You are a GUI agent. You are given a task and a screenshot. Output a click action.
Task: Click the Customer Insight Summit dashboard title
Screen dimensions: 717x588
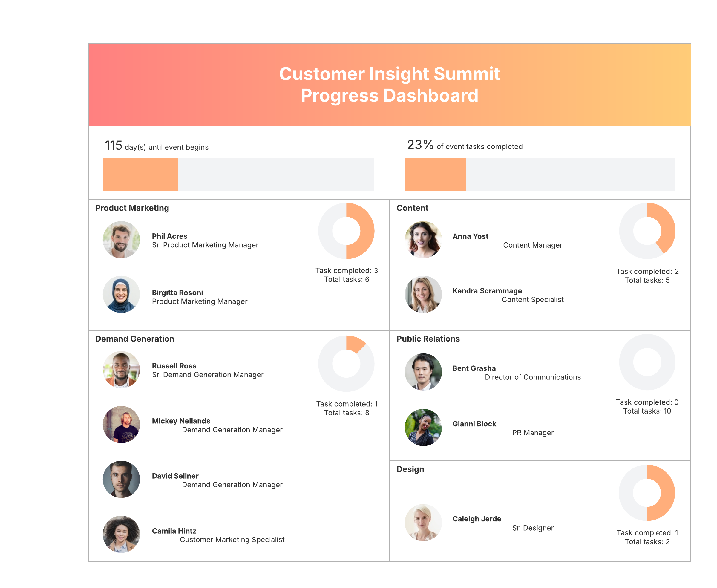point(390,85)
